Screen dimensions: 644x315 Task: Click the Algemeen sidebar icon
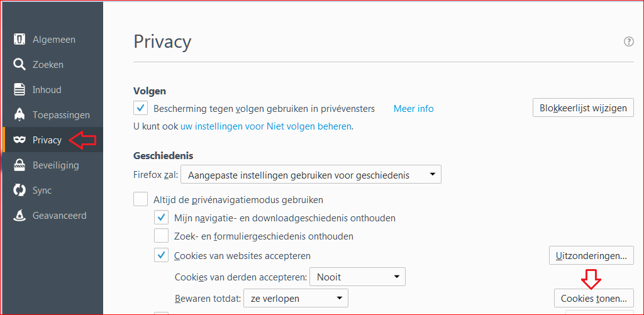(19, 40)
